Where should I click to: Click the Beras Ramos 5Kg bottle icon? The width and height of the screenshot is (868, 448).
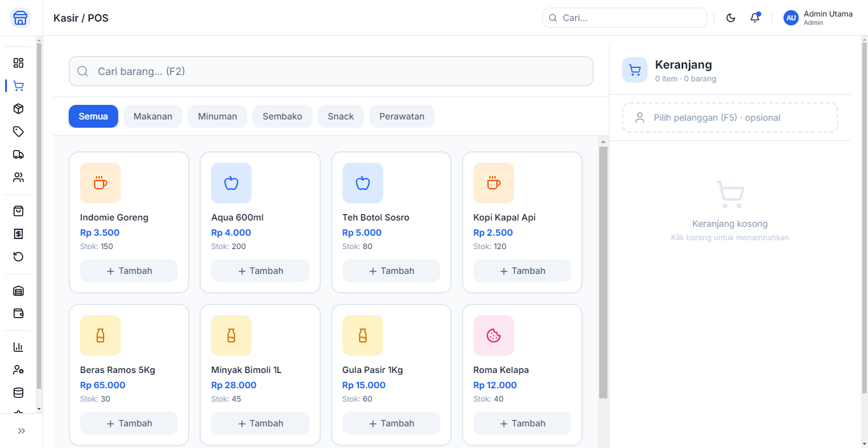[100, 336]
